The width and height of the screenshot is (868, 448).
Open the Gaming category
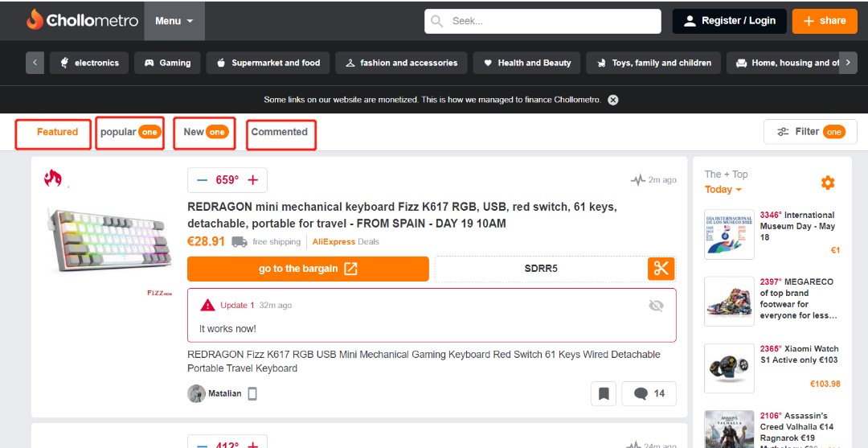(167, 63)
